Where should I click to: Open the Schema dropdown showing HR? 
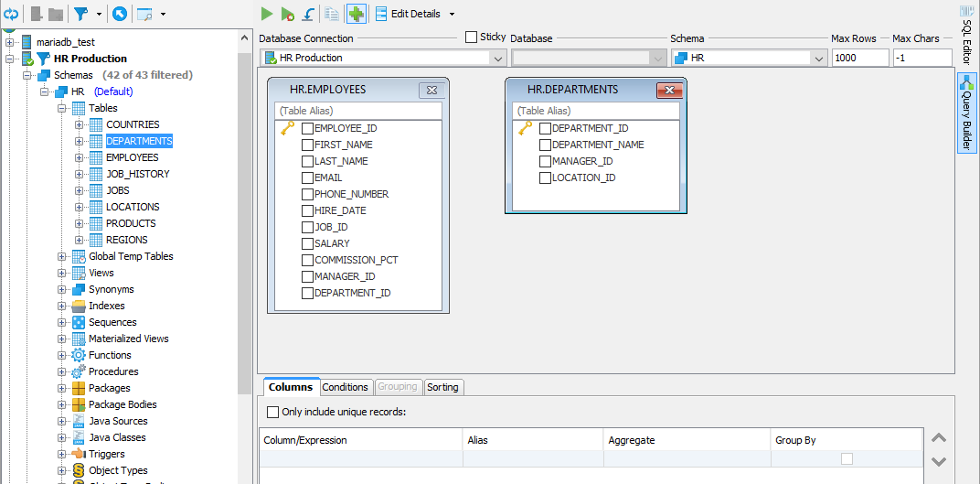click(x=818, y=58)
